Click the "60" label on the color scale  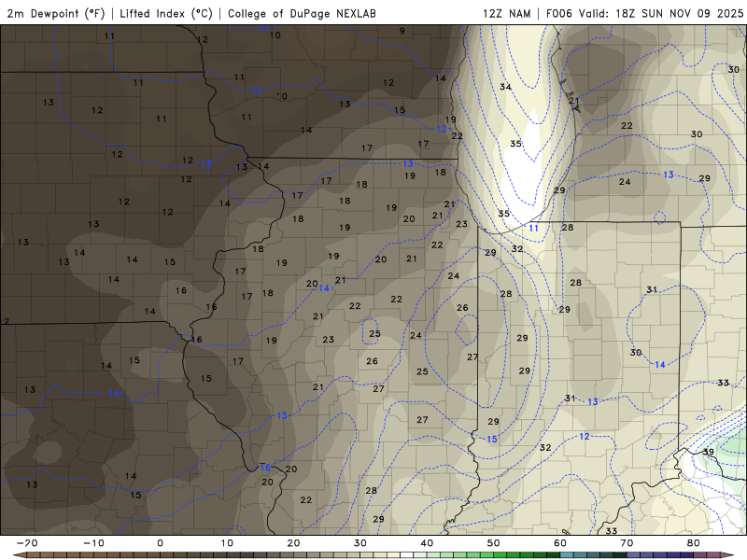pyautogui.click(x=560, y=543)
